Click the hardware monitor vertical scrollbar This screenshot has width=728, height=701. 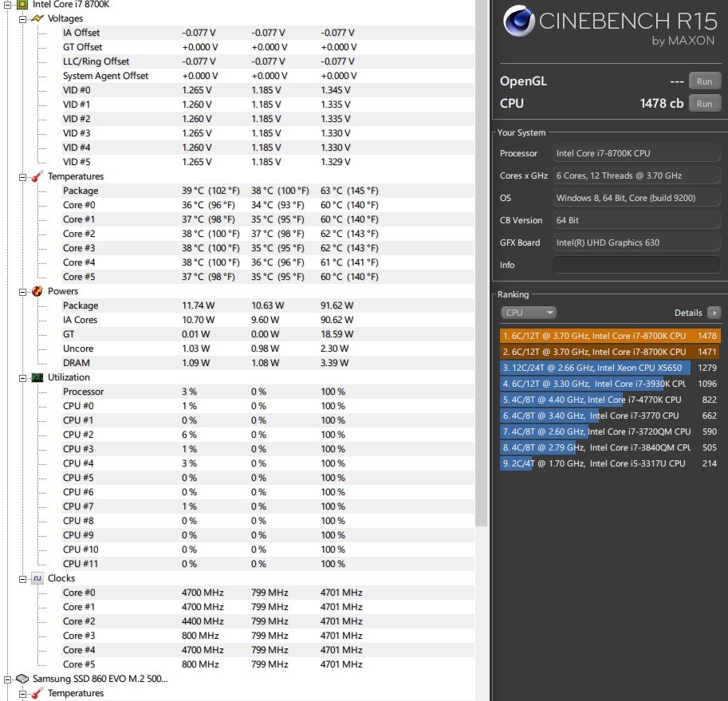(x=481, y=262)
